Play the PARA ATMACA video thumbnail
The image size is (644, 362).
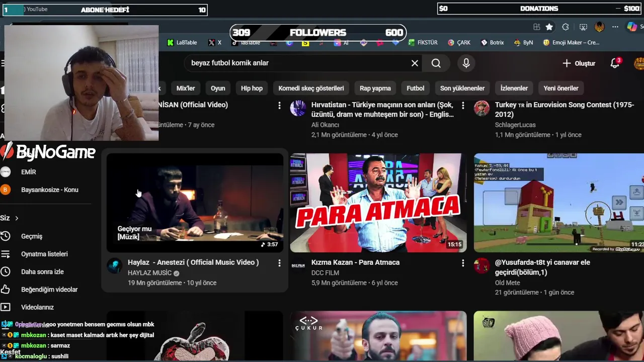378,203
